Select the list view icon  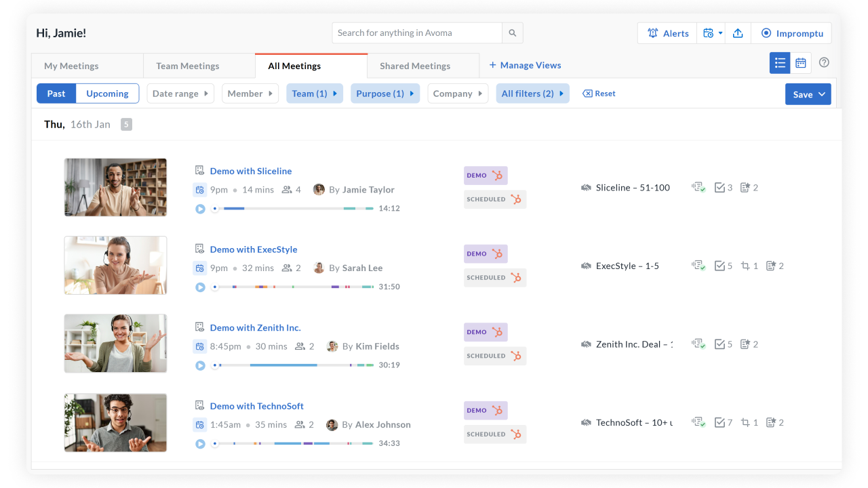[x=780, y=63]
